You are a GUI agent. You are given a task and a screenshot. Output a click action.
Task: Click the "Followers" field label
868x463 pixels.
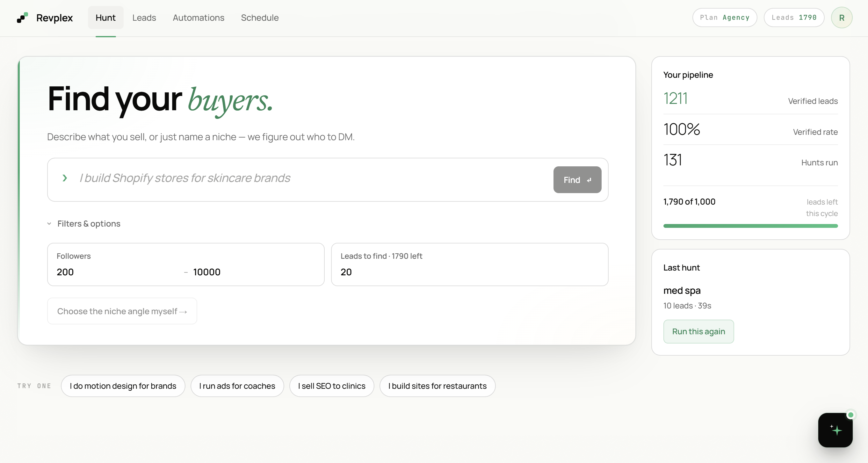[74, 256]
